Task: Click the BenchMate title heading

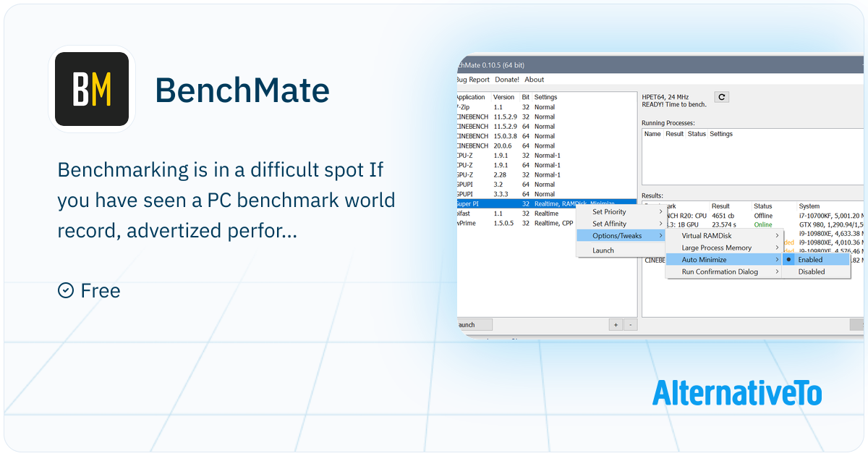Action: pyautogui.click(x=242, y=90)
